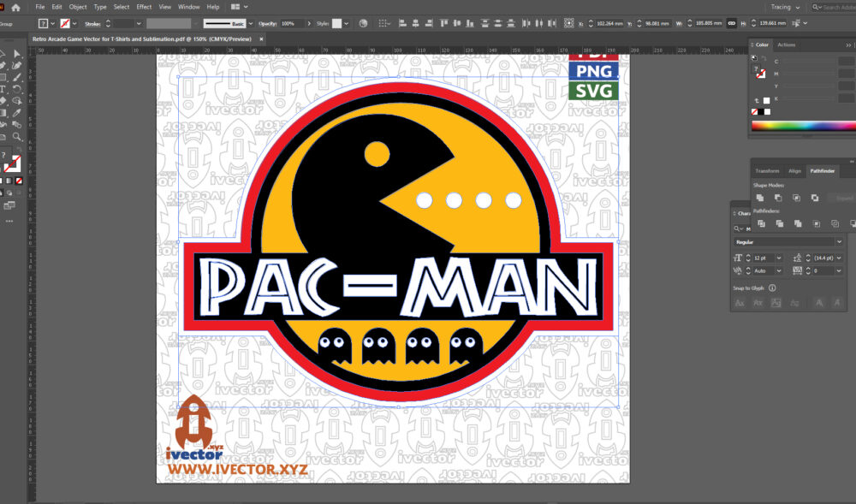This screenshot has width=856, height=504.
Task: Switch to the Actions panel tab
Action: pyautogui.click(x=786, y=44)
